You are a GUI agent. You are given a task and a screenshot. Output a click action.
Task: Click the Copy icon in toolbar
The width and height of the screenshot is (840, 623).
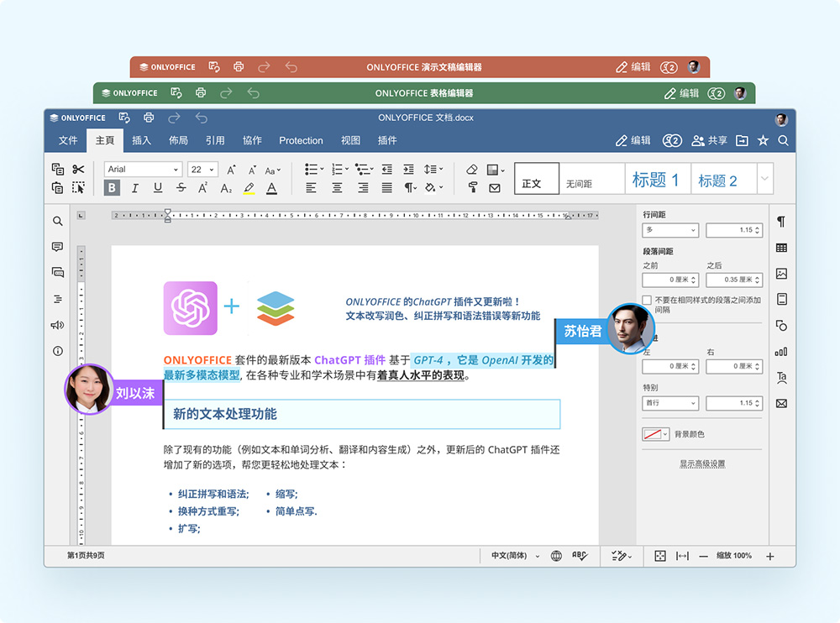click(x=57, y=170)
